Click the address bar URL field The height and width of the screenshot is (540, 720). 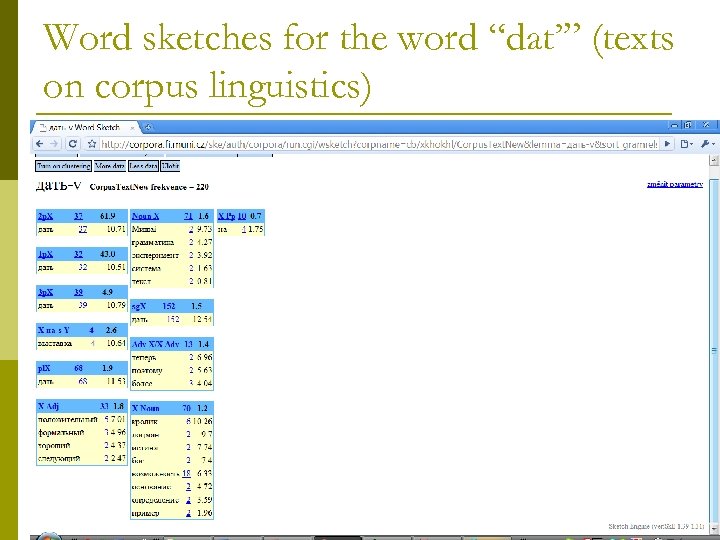pyautogui.click(x=378, y=144)
